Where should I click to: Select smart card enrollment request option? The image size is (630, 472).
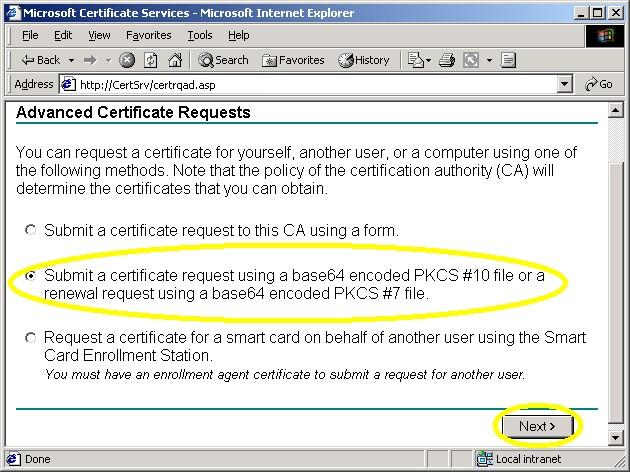coord(31,338)
